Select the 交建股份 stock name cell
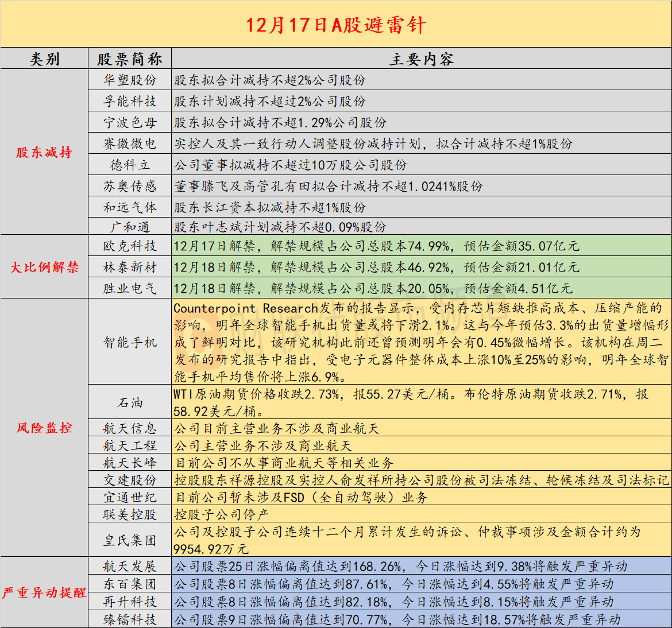 130,479
